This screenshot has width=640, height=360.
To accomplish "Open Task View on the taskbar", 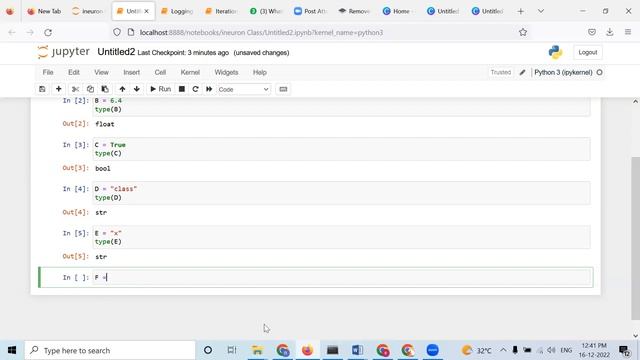I will tap(232, 350).
